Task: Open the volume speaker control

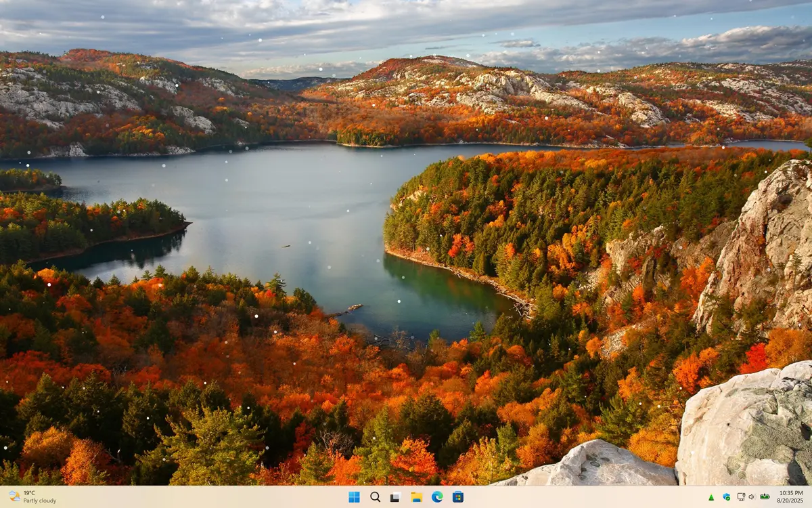Action: tap(752, 497)
